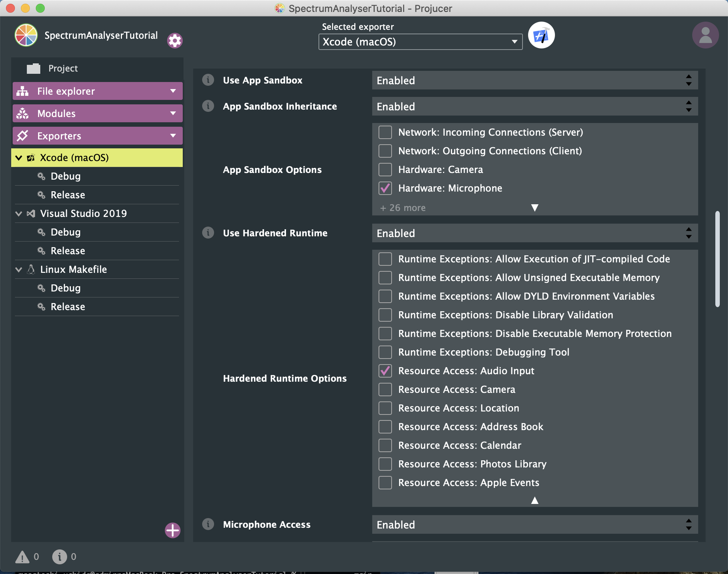Click the Linux penguin exporter icon
728x574 pixels.
click(30, 269)
